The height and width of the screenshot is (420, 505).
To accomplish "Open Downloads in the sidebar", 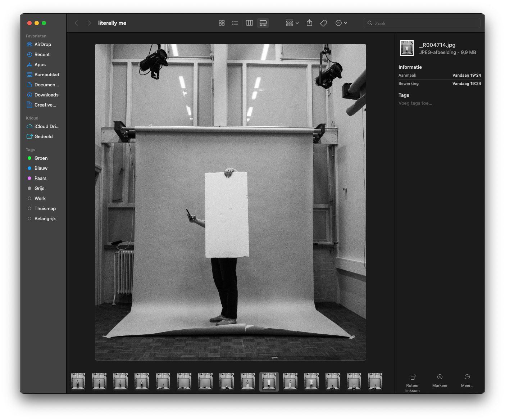I will (x=43, y=95).
